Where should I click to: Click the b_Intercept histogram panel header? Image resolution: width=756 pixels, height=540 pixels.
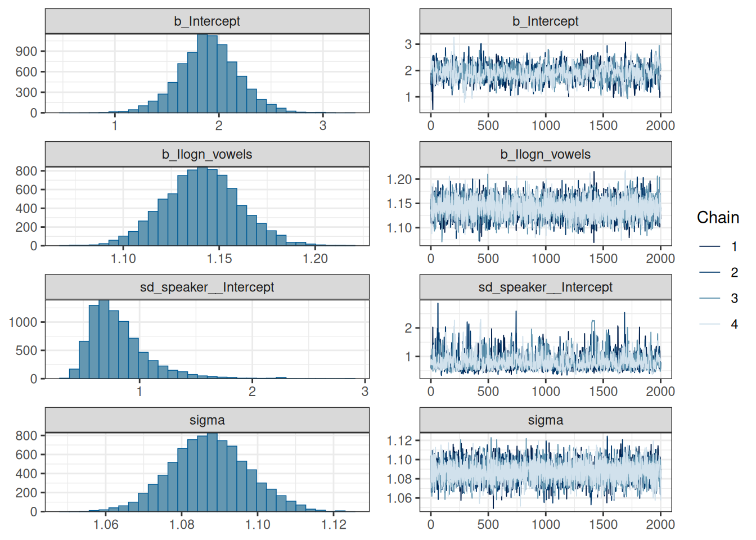[x=207, y=21]
